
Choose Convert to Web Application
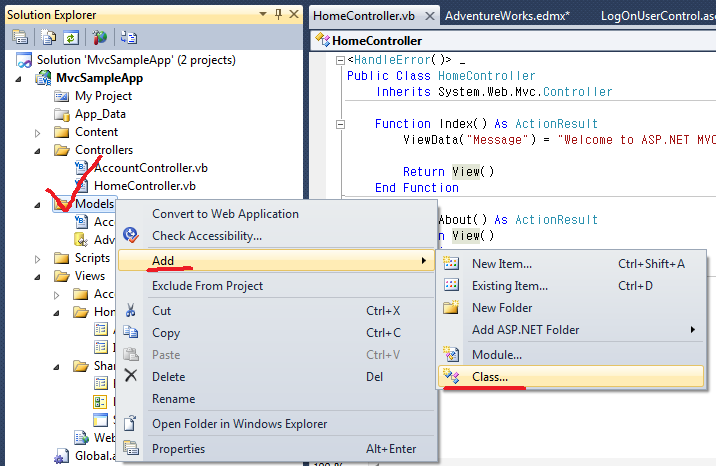[276, 214]
